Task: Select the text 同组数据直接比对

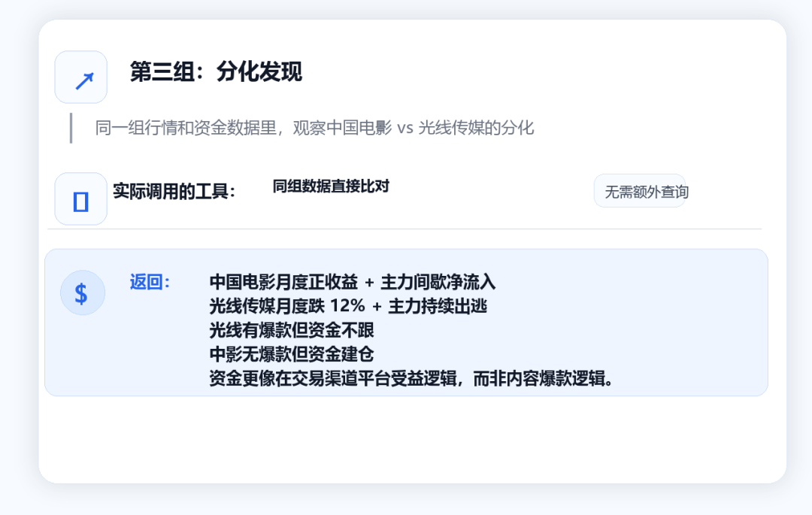Action: (x=331, y=186)
